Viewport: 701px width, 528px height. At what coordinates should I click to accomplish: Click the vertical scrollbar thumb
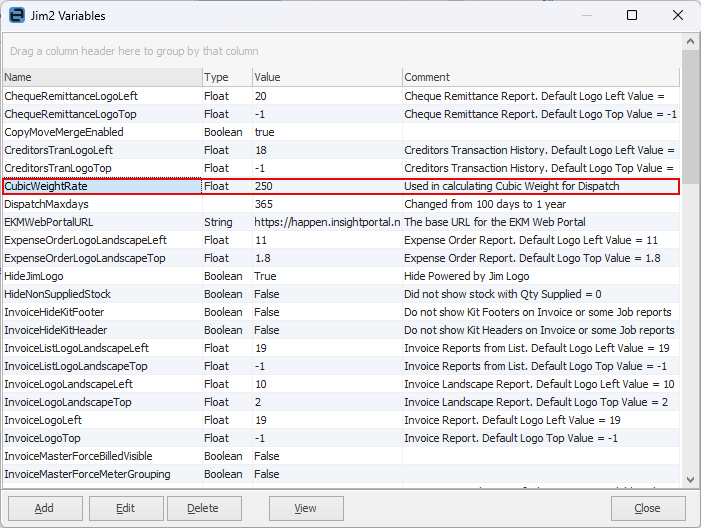click(x=690, y=116)
